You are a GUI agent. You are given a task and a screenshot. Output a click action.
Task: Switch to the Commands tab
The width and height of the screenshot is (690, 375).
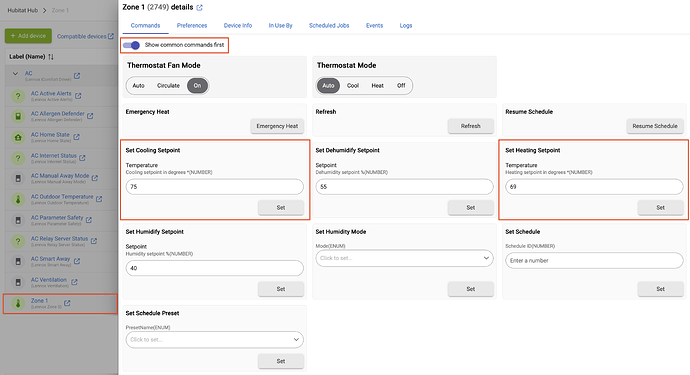pos(145,26)
